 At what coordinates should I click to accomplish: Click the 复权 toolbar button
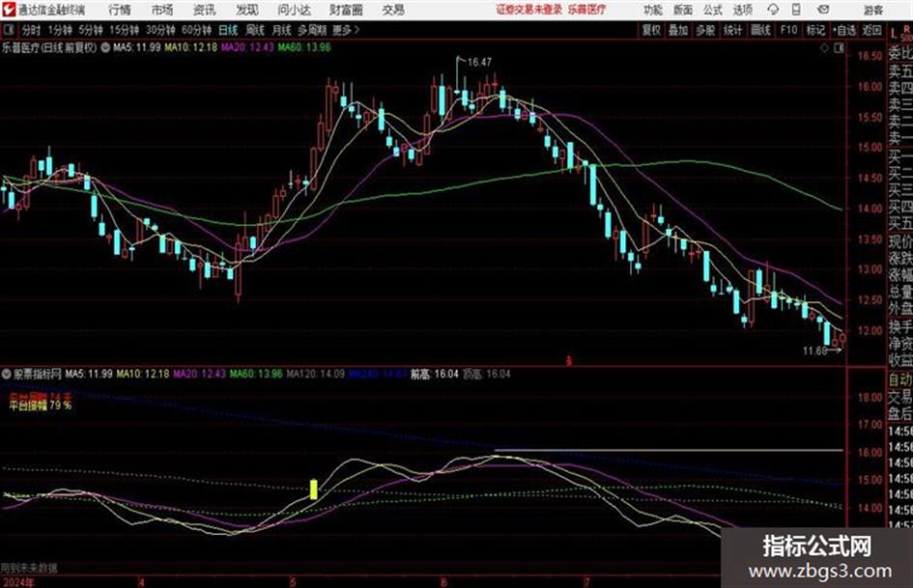pyautogui.click(x=651, y=30)
